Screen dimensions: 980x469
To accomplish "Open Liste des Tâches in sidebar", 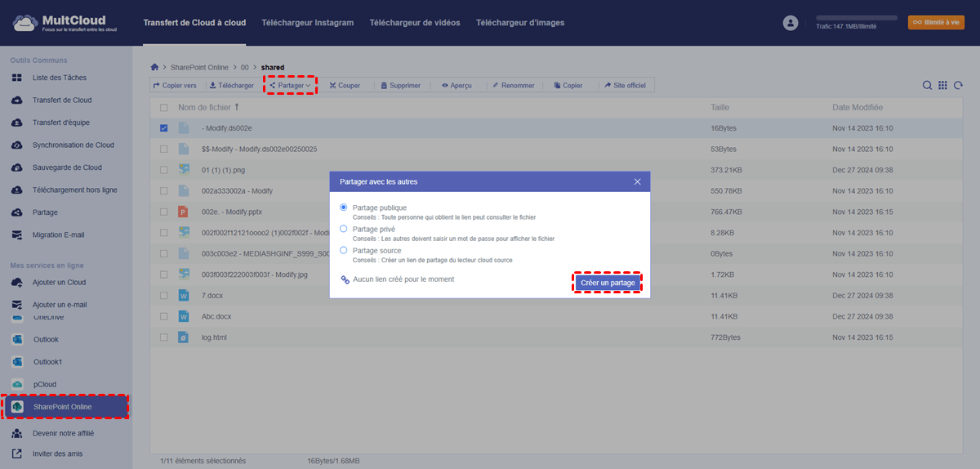I will pyautogui.click(x=60, y=78).
